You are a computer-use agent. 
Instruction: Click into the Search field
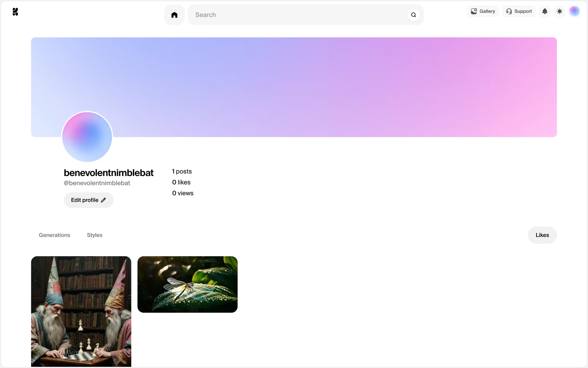click(x=297, y=15)
